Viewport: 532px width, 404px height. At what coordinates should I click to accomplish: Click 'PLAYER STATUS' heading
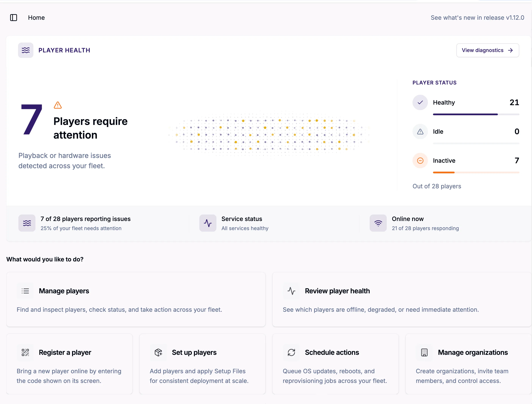point(434,83)
